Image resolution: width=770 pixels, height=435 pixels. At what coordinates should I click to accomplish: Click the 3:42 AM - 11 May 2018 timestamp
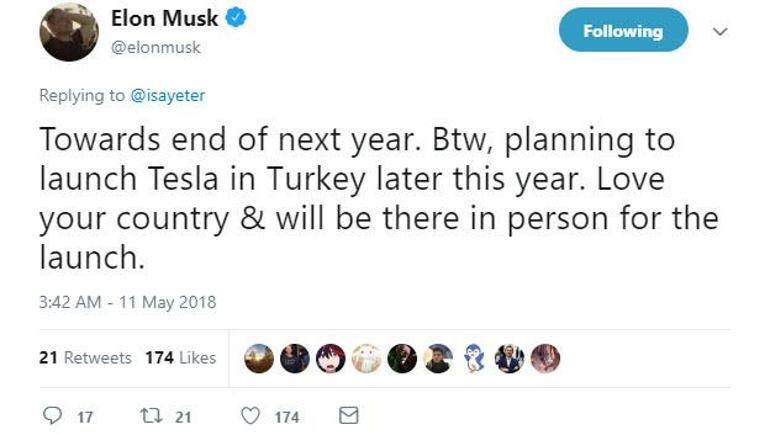point(127,301)
